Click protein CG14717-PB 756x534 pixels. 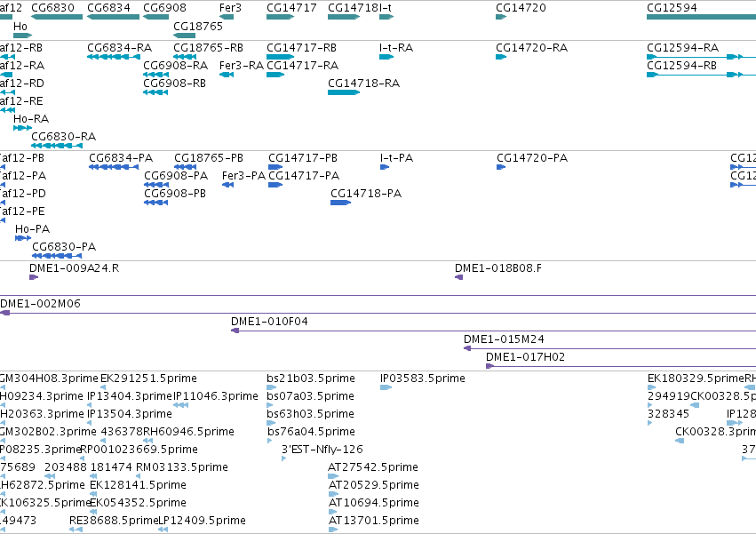point(275,167)
